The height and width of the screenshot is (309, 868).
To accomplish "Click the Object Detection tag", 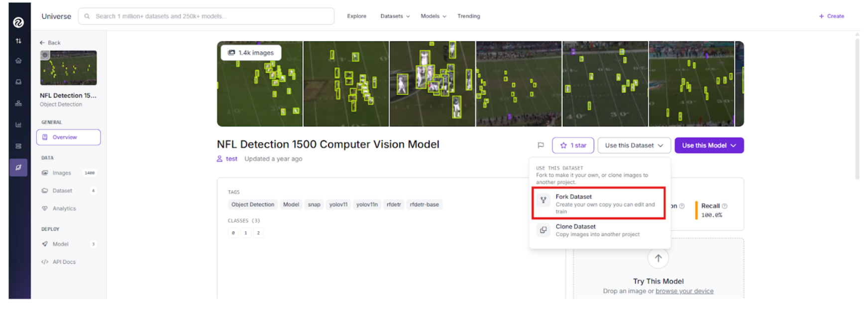I will 252,205.
